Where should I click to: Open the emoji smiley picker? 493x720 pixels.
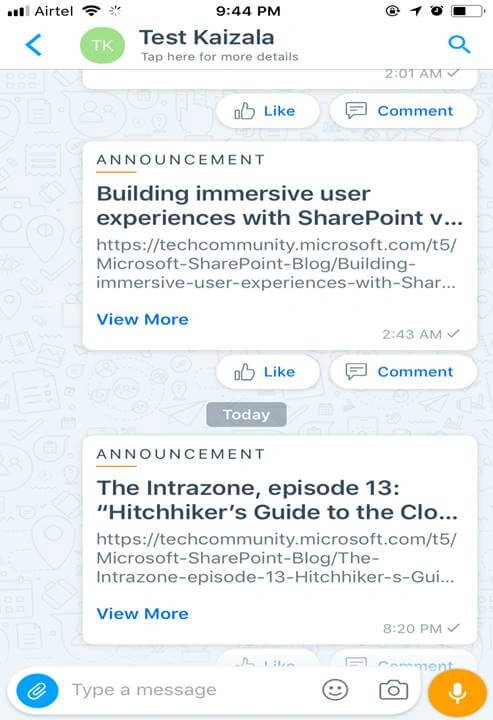pos(335,690)
